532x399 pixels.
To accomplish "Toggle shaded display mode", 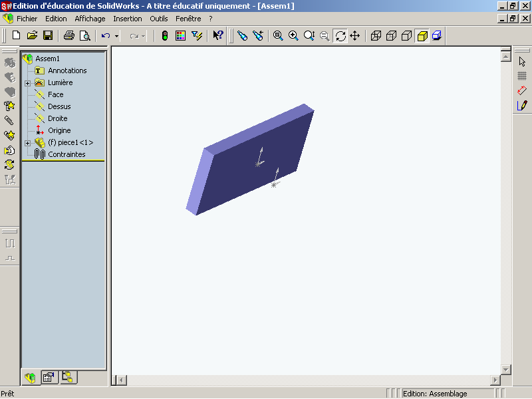I will (x=422, y=36).
